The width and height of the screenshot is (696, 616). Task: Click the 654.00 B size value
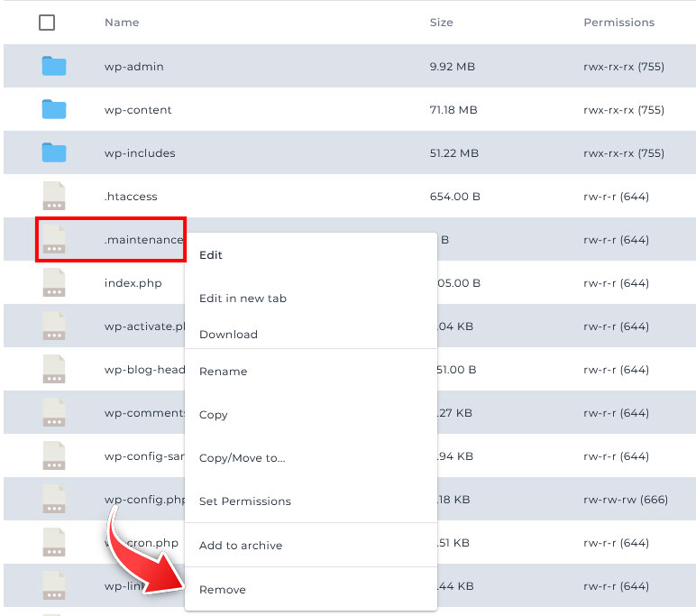tap(455, 197)
